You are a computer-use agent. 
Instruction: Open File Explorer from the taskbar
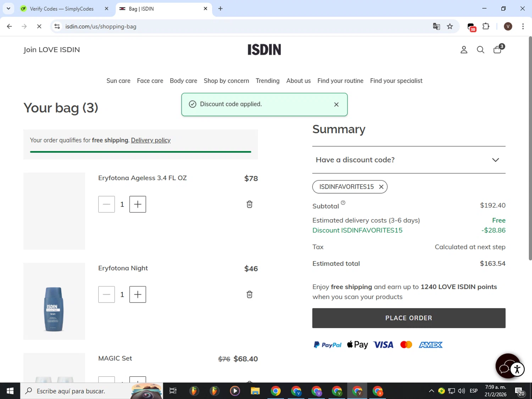pyautogui.click(x=255, y=391)
